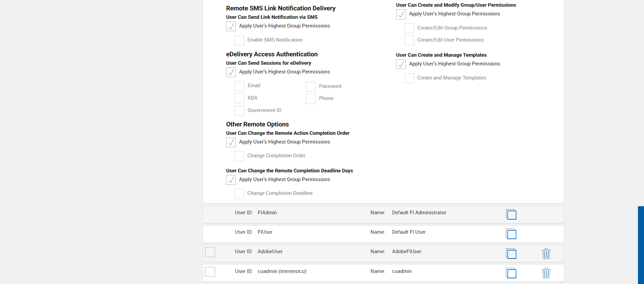Enable SMS Notification checkbox

pos(239,40)
